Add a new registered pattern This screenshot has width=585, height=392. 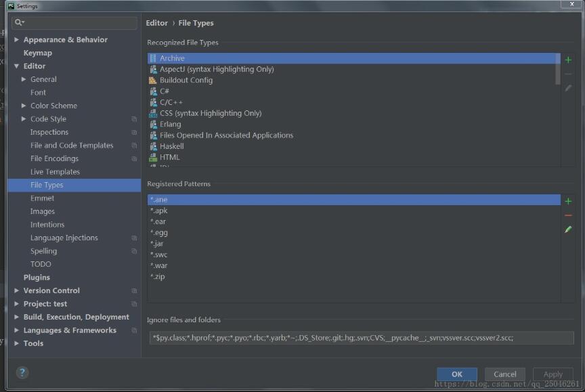(568, 200)
